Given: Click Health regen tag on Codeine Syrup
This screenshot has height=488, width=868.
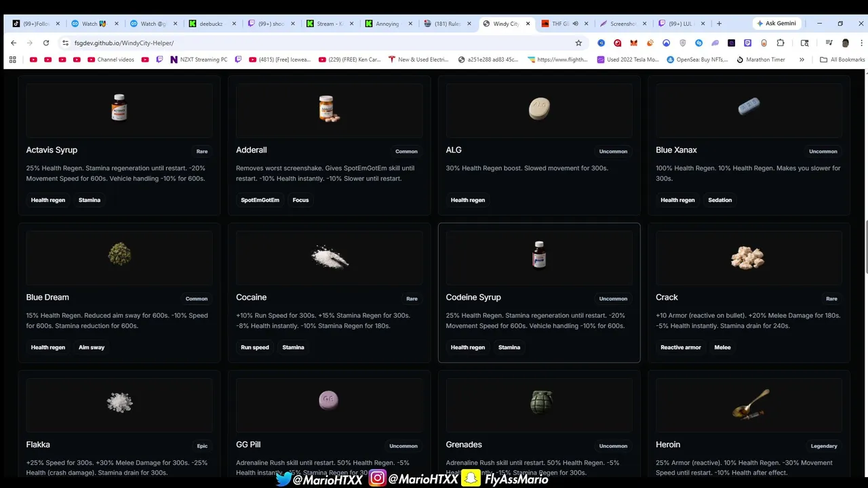Looking at the screenshot, I should click(x=468, y=347).
